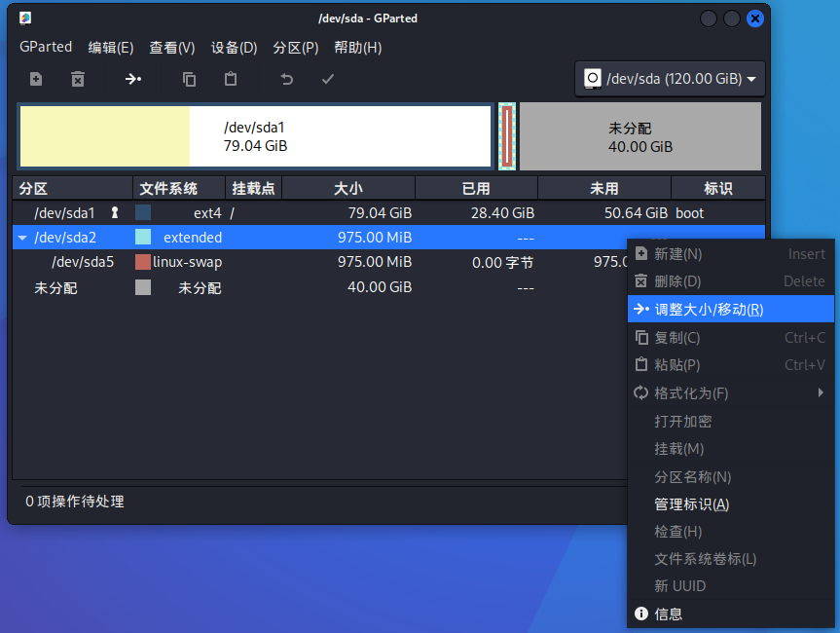Click the New partition toolbar icon
This screenshot has width=840, height=633.
click(x=36, y=79)
